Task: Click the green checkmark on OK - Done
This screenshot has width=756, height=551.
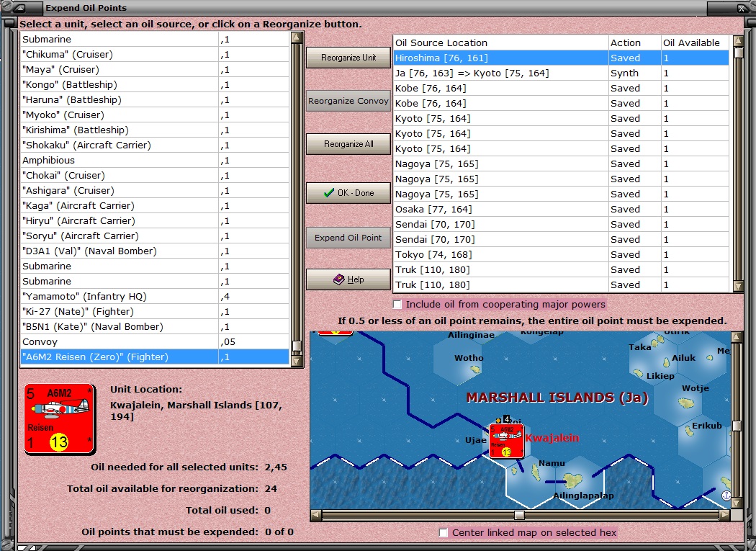Action: tap(329, 193)
